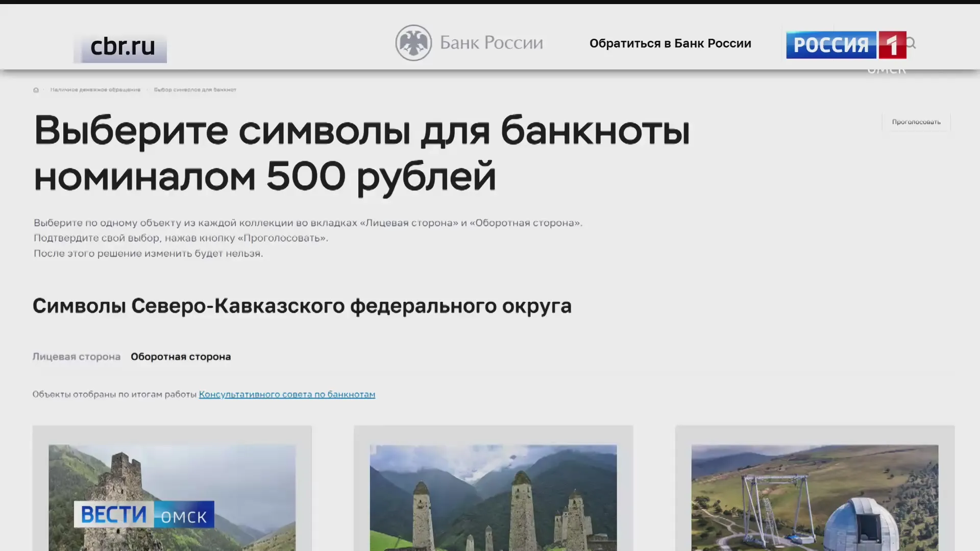The height and width of the screenshot is (551, 980).
Task: Switch to the Лицевая сторона tab
Action: tap(77, 357)
